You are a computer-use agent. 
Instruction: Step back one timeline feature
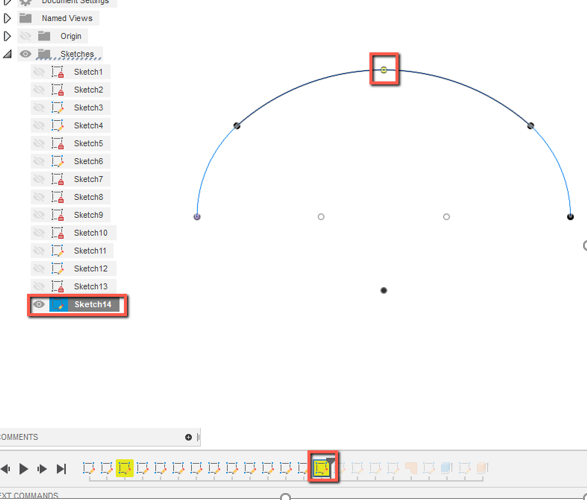6,469
